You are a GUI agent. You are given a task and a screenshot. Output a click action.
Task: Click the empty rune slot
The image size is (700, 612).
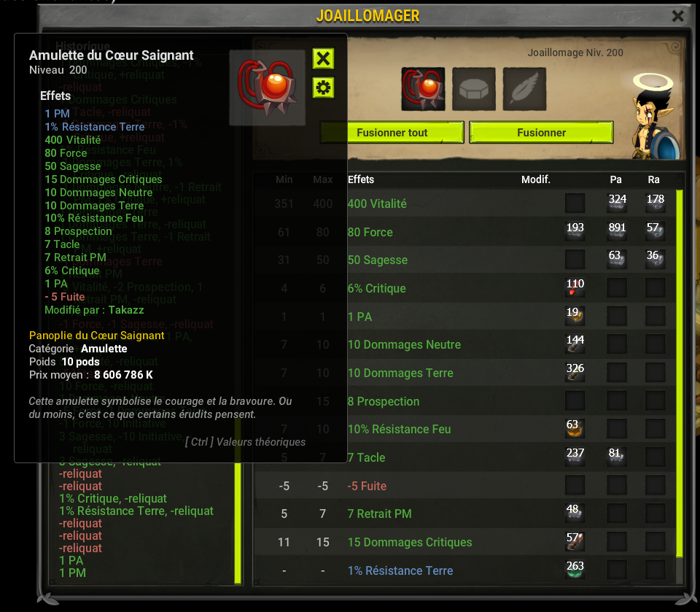474,89
